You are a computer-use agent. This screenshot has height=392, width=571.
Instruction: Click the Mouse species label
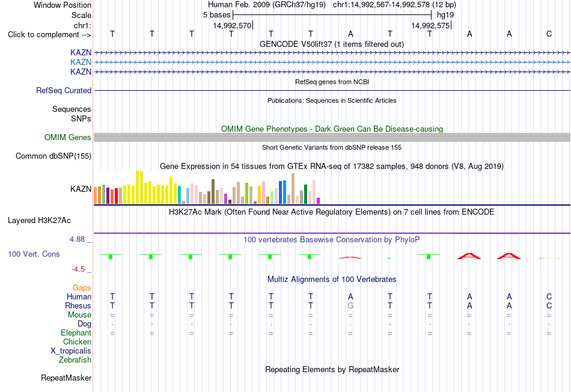tap(79, 315)
